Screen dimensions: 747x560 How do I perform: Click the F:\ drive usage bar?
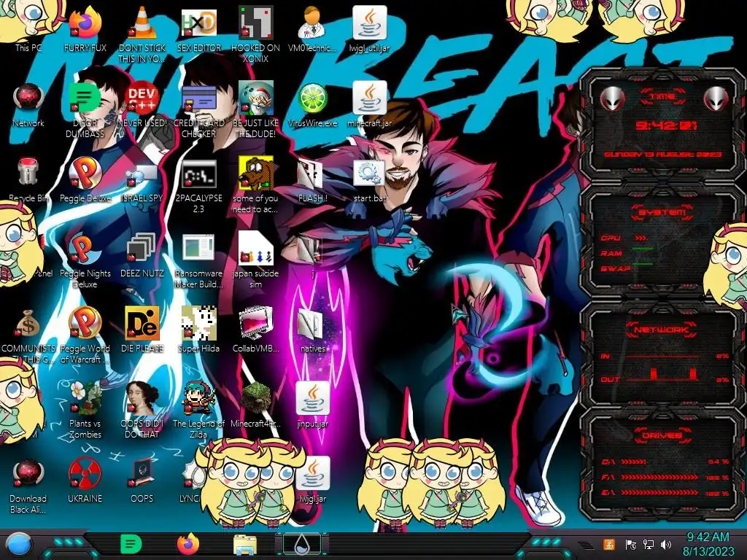pos(659,477)
